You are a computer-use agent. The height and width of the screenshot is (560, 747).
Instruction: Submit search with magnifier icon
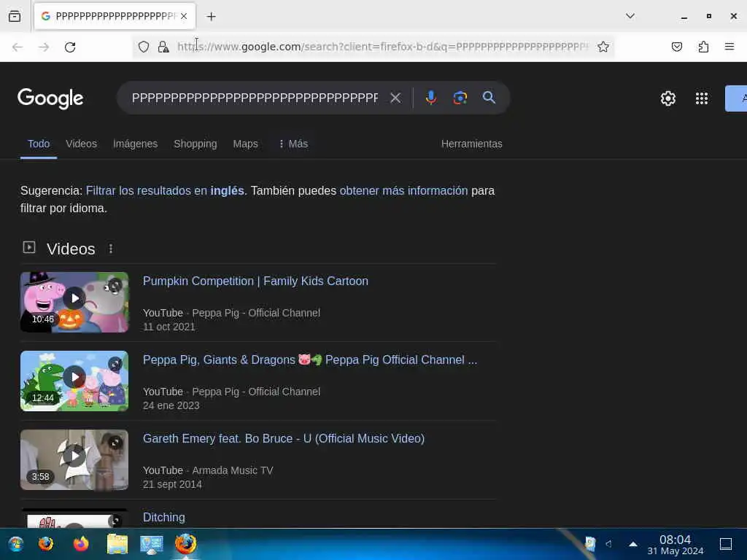pos(489,98)
